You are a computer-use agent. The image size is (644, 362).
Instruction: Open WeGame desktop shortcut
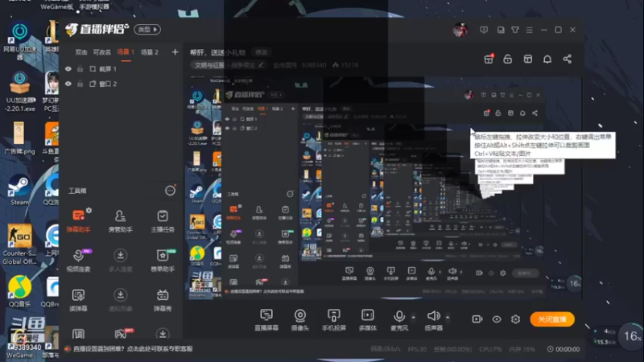pyautogui.click(x=19, y=337)
